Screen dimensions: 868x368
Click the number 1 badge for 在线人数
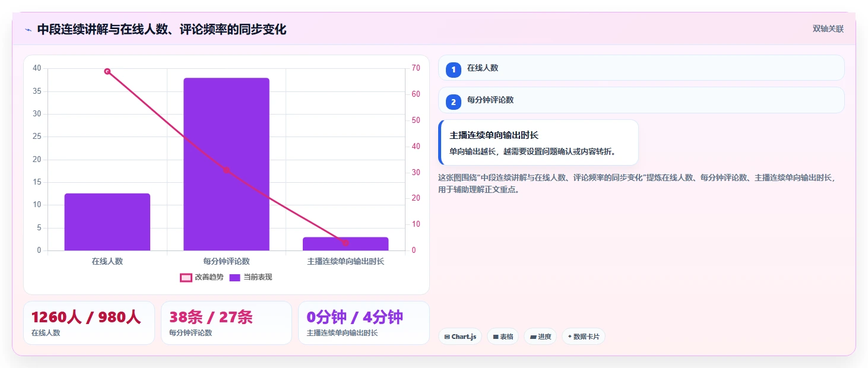454,70
